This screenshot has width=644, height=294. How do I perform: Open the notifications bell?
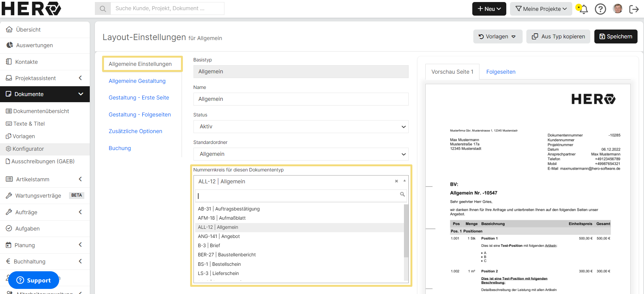click(583, 9)
